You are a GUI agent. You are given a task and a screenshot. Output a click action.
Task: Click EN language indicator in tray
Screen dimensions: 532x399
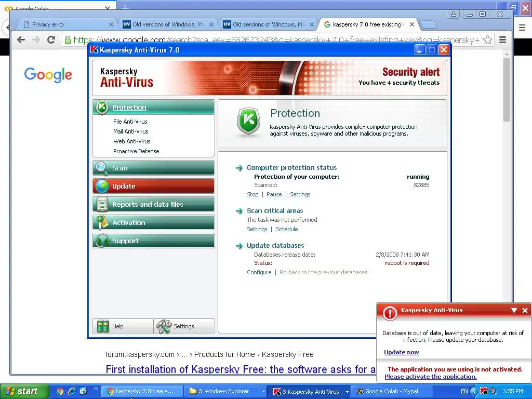464,391
